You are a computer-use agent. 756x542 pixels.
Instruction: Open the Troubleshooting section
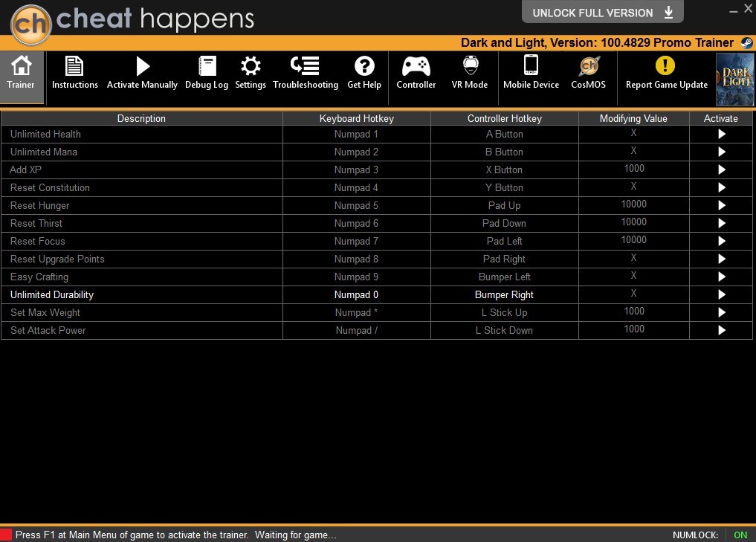click(306, 74)
